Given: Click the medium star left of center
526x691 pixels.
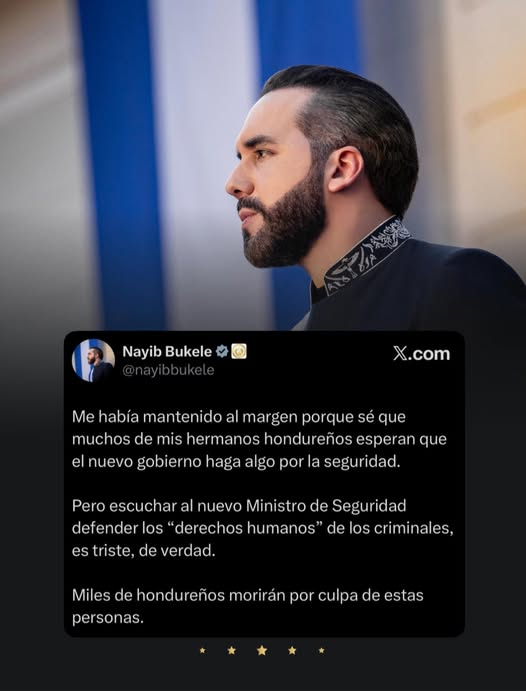Looking at the screenshot, I should [x=232, y=650].
